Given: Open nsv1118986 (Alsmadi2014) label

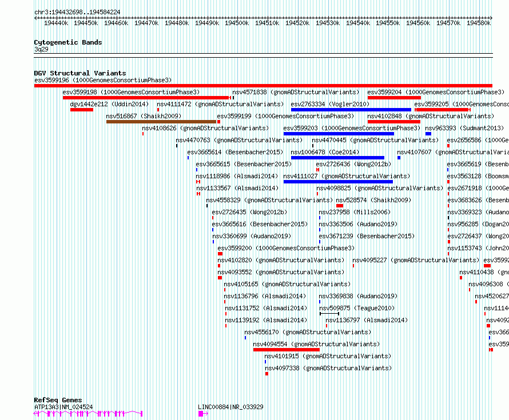Looking at the screenshot, I should click(237, 176).
